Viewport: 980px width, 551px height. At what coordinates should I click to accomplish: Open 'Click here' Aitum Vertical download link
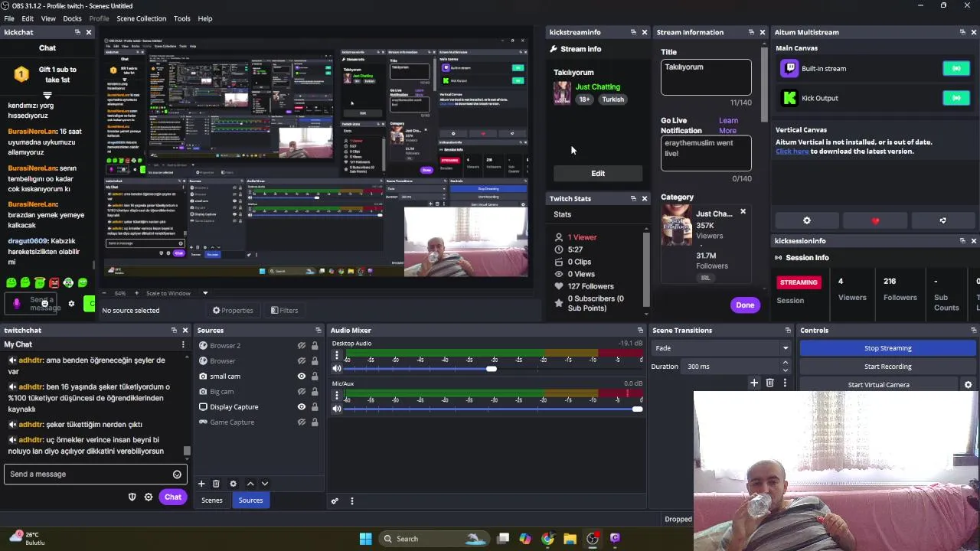pos(792,152)
